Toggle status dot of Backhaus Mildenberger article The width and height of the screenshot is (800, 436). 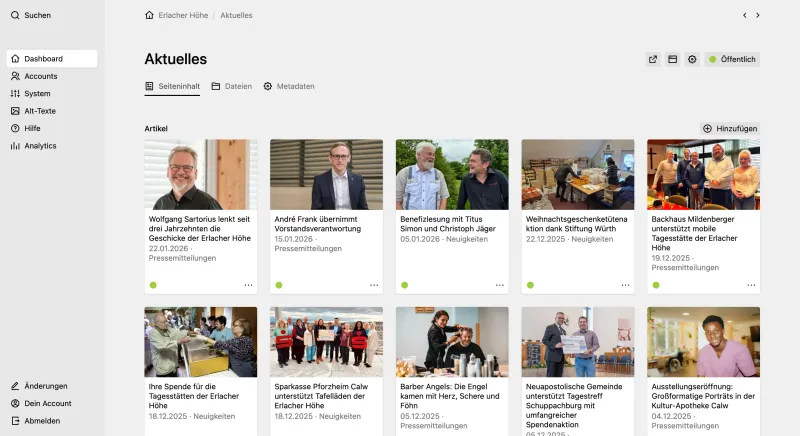coord(656,285)
